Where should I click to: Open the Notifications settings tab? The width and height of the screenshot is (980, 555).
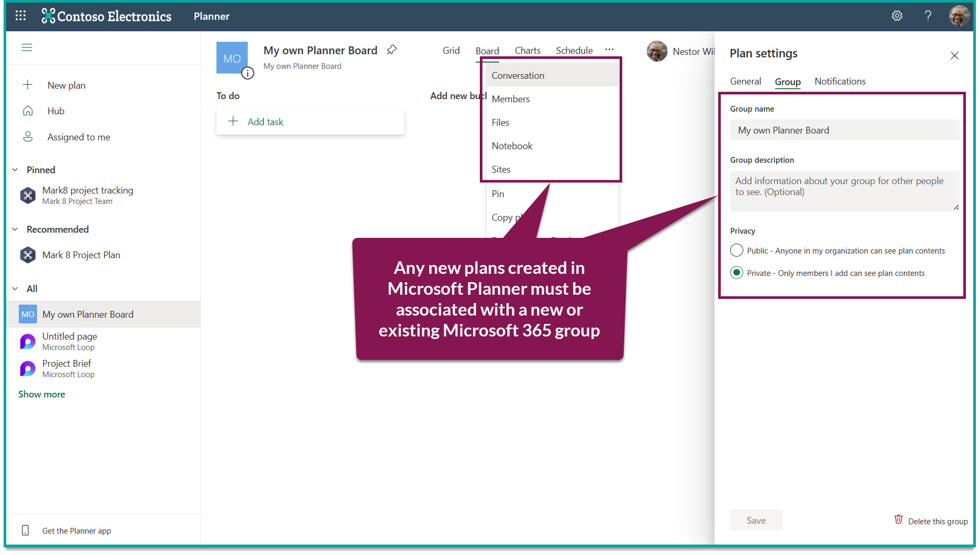click(x=840, y=81)
